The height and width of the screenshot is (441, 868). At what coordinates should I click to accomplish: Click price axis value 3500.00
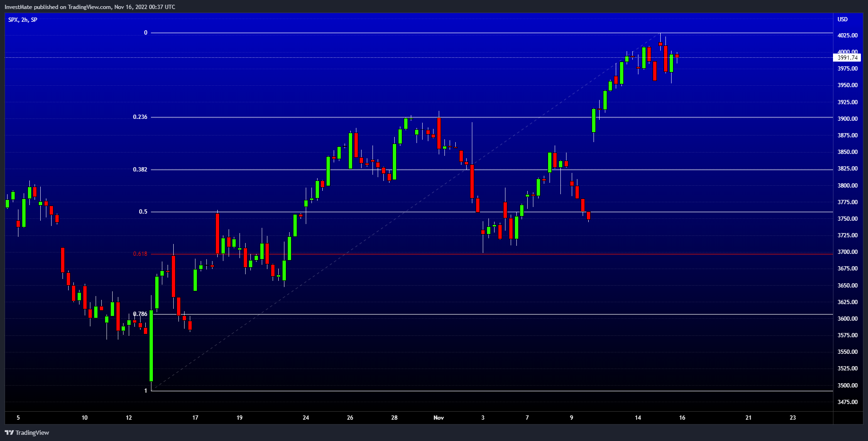847,386
